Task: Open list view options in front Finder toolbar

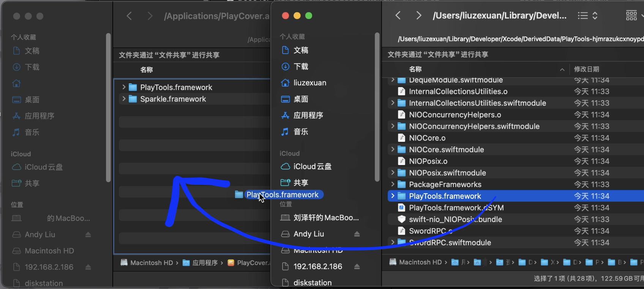Action: [588, 16]
